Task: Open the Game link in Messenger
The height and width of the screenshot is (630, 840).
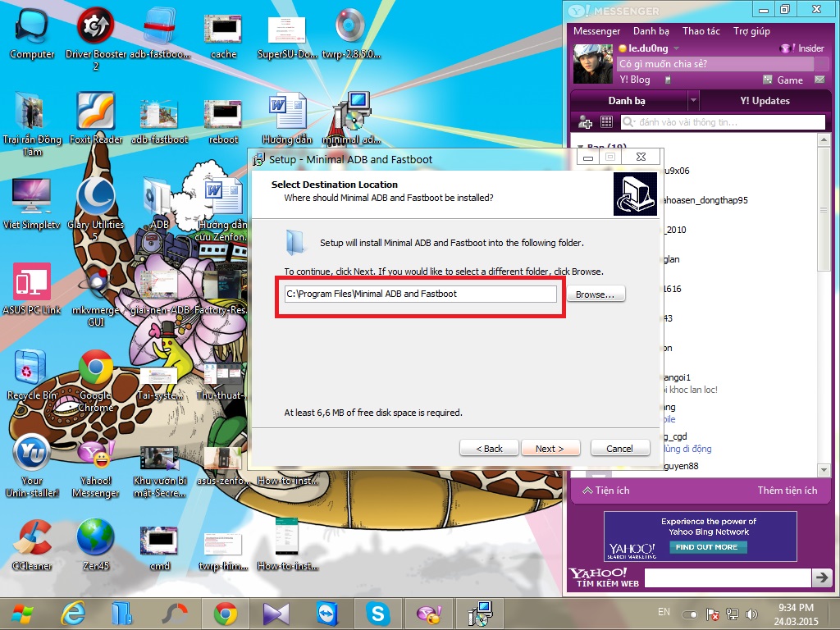Action: point(790,80)
